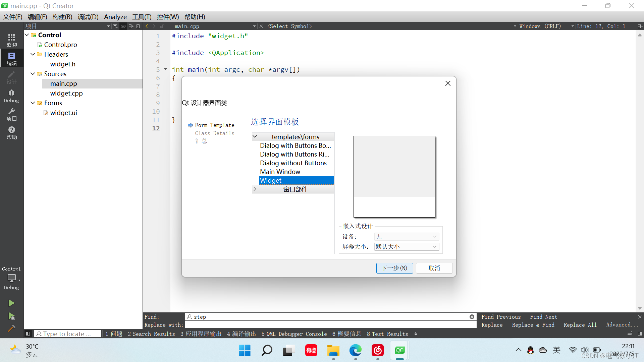Click the 文件(F) menu item
Viewport: 644px width, 362px height.
point(13,17)
